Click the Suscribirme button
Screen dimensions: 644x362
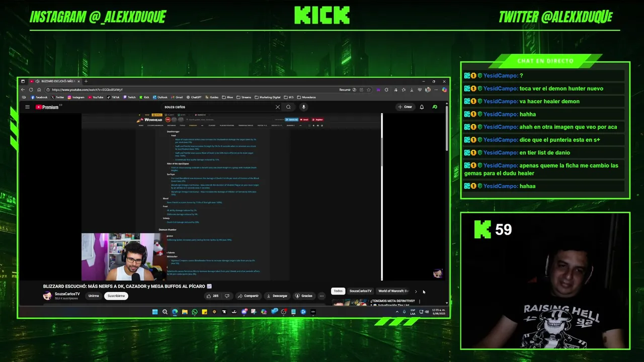point(116,296)
